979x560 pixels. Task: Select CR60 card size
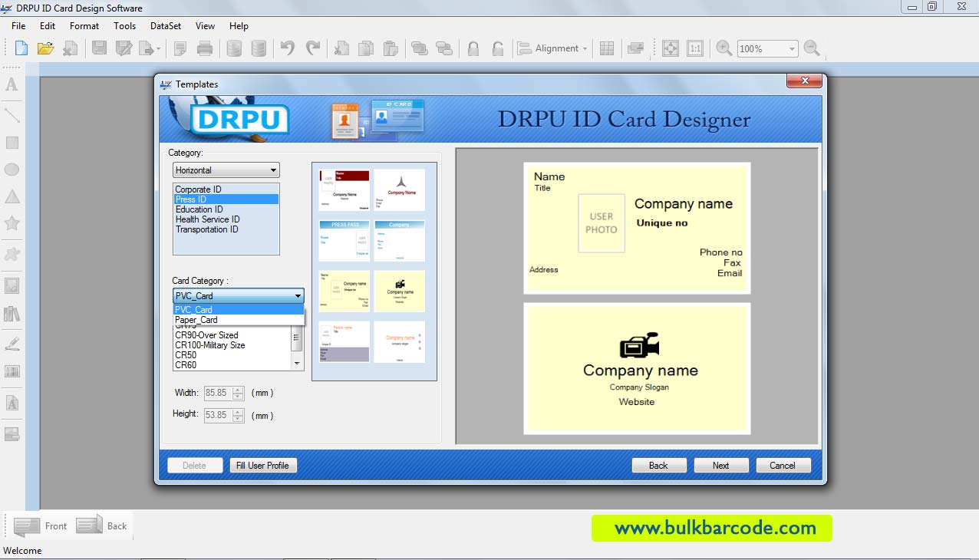[x=232, y=365]
